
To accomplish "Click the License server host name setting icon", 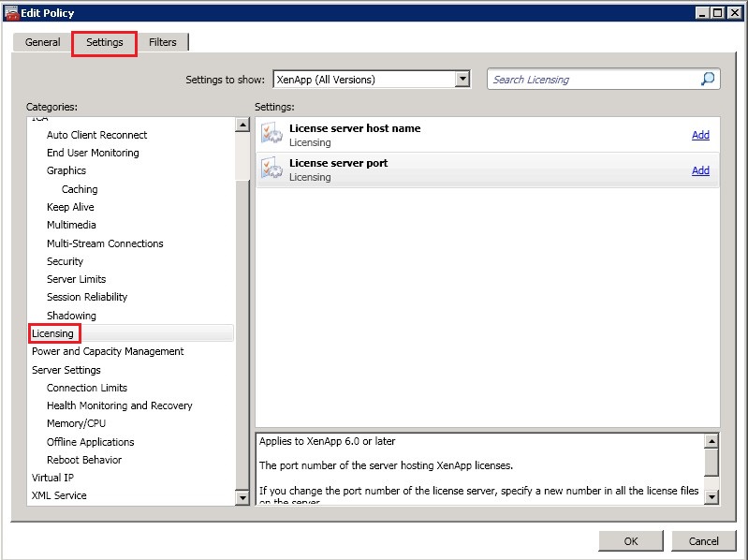I will (271, 135).
